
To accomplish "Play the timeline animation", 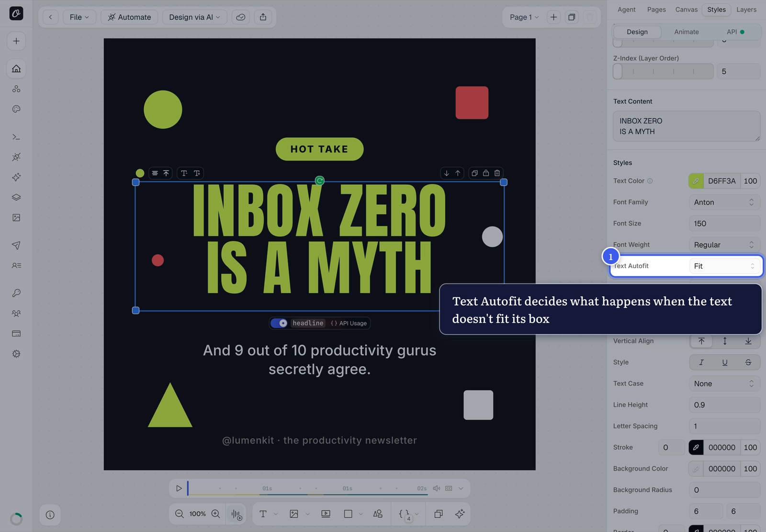I will 179,488.
